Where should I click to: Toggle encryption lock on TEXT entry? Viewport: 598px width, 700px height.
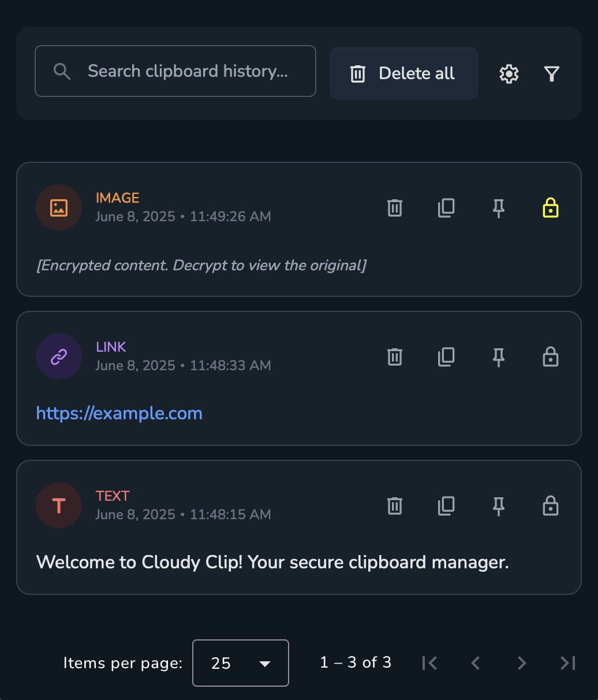(551, 506)
